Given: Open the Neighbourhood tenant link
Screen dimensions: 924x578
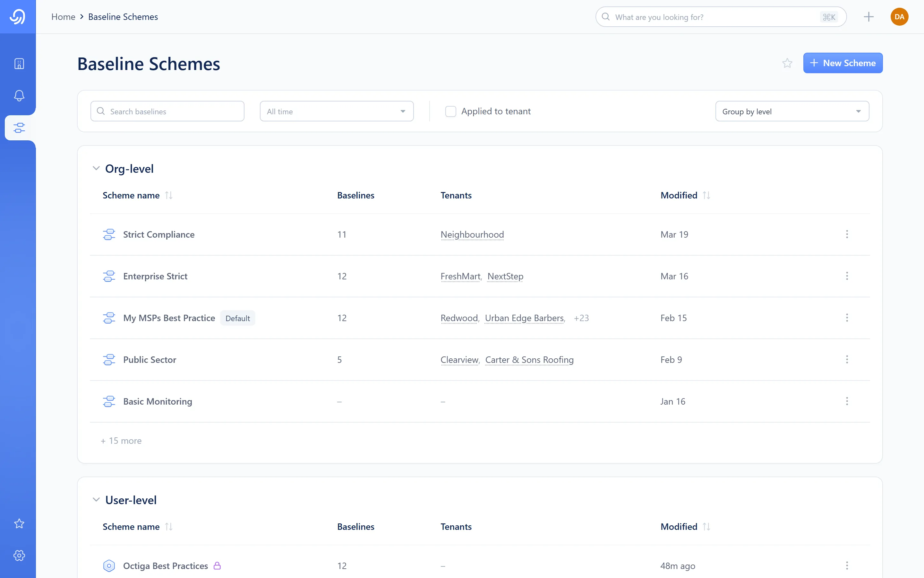Looking at the screenshot, I should tap(472, 234).
